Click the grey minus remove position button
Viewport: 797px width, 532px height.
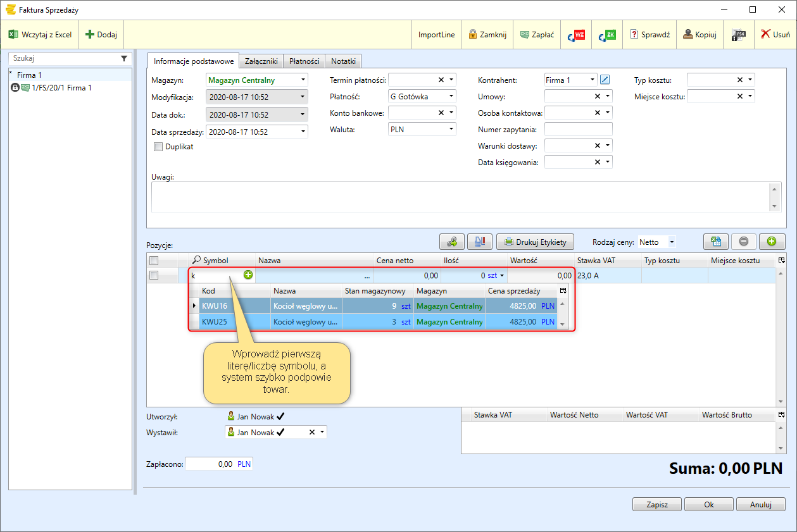(x=743, y=241)
